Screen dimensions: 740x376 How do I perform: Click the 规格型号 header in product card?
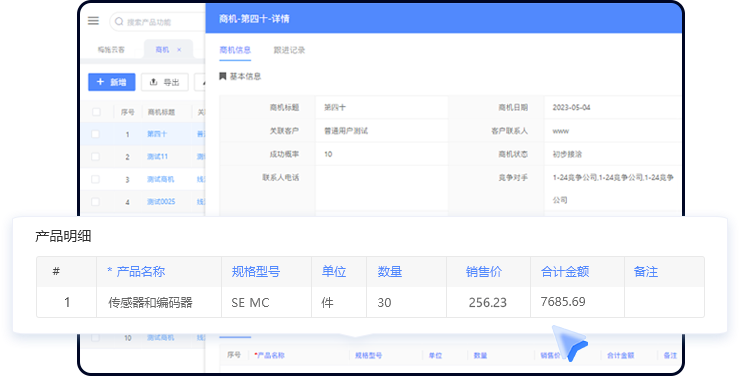(x=256, y=272)
